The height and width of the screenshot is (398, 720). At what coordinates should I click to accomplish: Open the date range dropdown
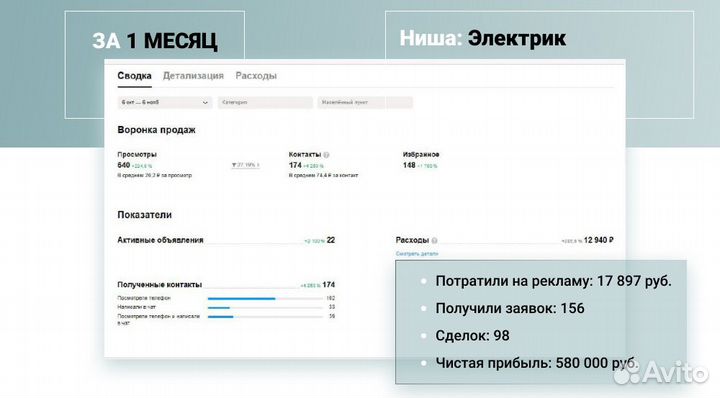coord(164,102)
